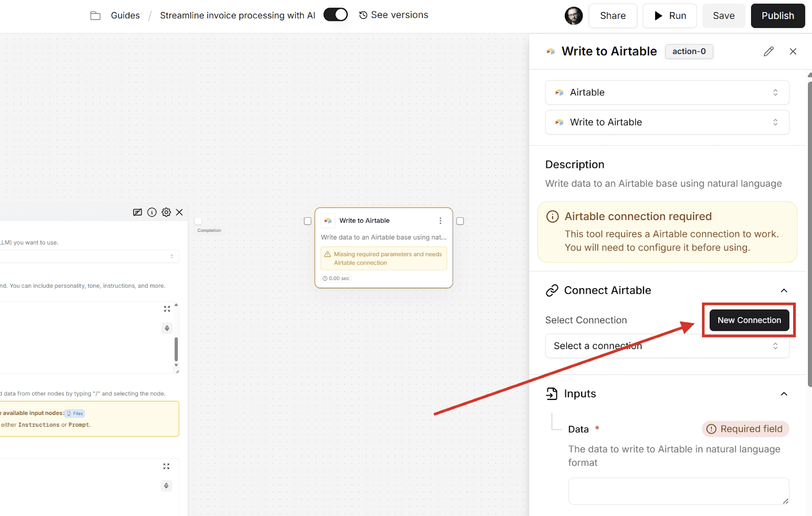Open the Write to Airtable action dropdown
The height and width of the screenshot is (516, 812).
[x=667, y=122]
